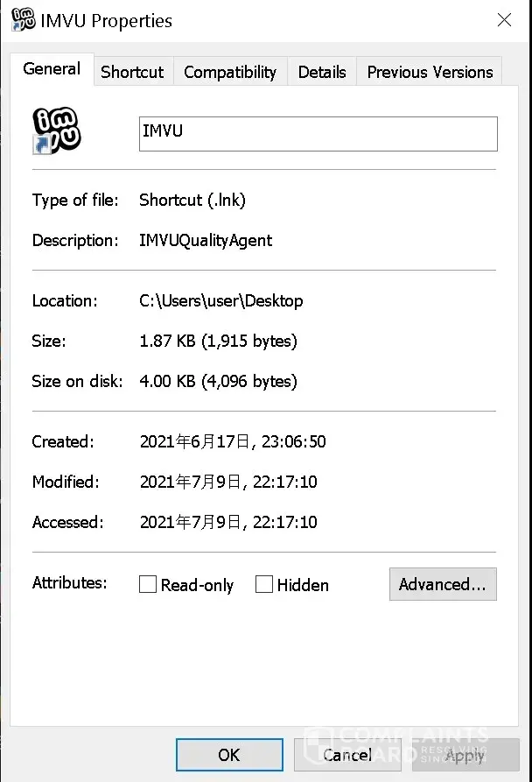Click the large IMVU shortcut icon

pyautogui.click(x=57, y=131)
